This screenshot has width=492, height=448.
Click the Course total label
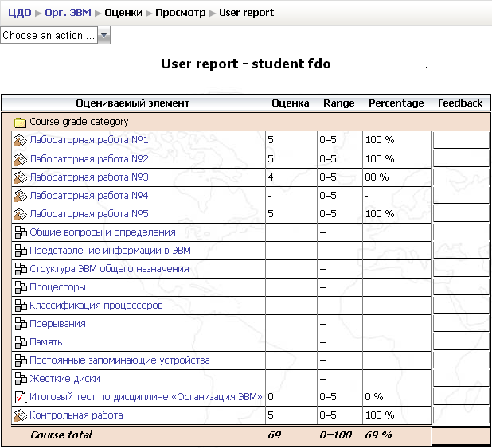click(61, 434)
